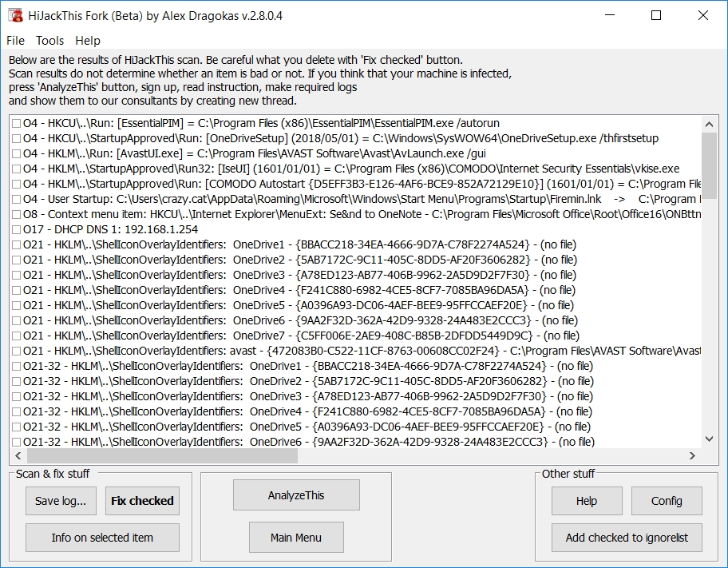Open the File menu

15,41
